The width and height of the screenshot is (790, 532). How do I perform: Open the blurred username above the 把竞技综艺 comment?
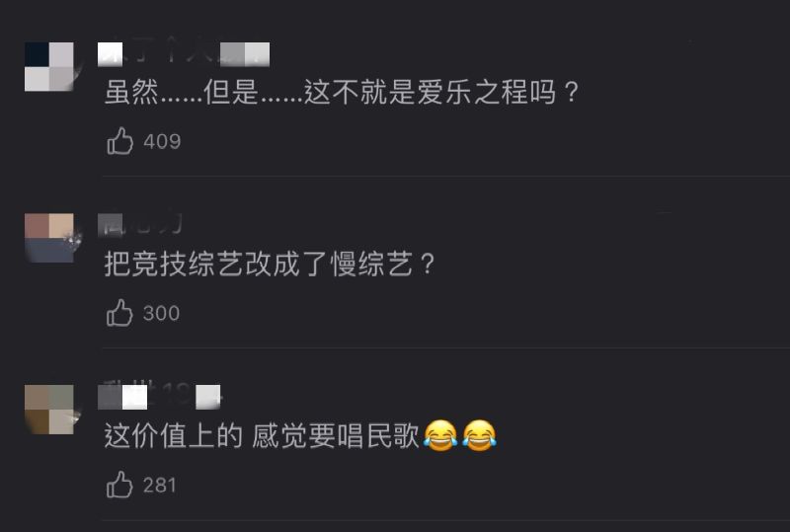(140, 225)
